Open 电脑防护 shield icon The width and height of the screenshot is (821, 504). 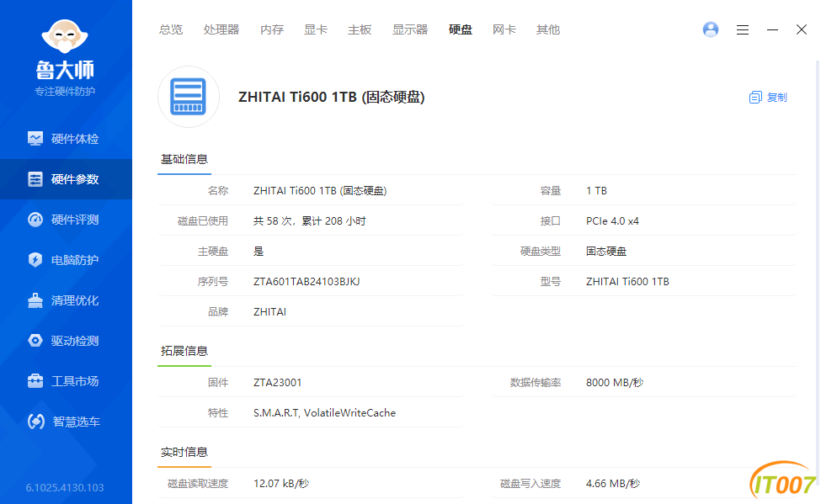point(35,260)
